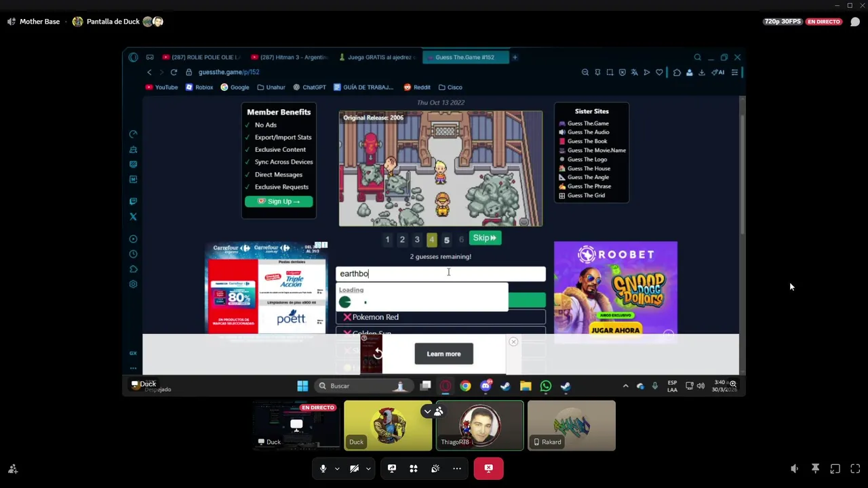Open a new browser tab
The width and height of the screenshot is (868, 488).
point(515,58)
